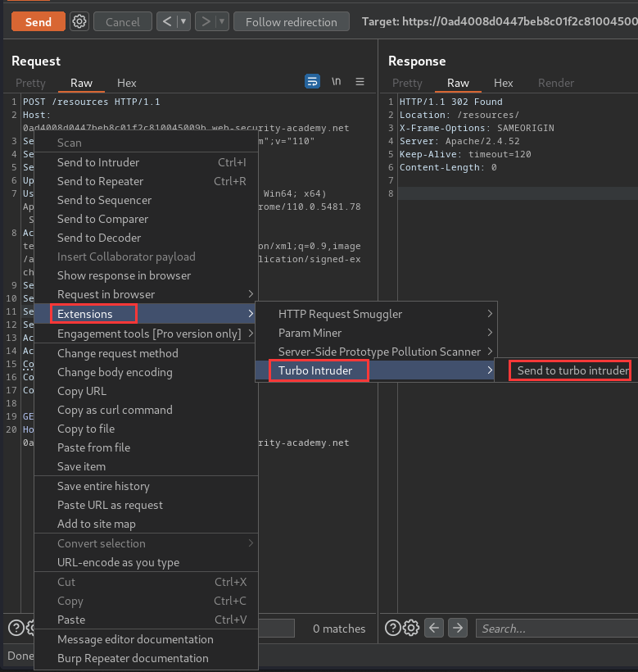This screenshot has width=638, height=672.
Task: Toggle URL-encode as you type
Action: (x=146, y=562)
